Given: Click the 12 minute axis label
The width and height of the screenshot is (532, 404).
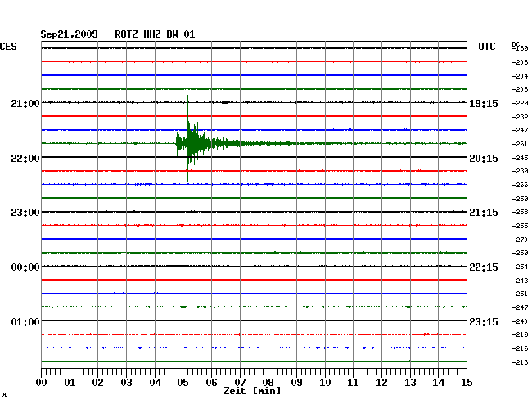Looking at the screenshot, I should (381, 382).
